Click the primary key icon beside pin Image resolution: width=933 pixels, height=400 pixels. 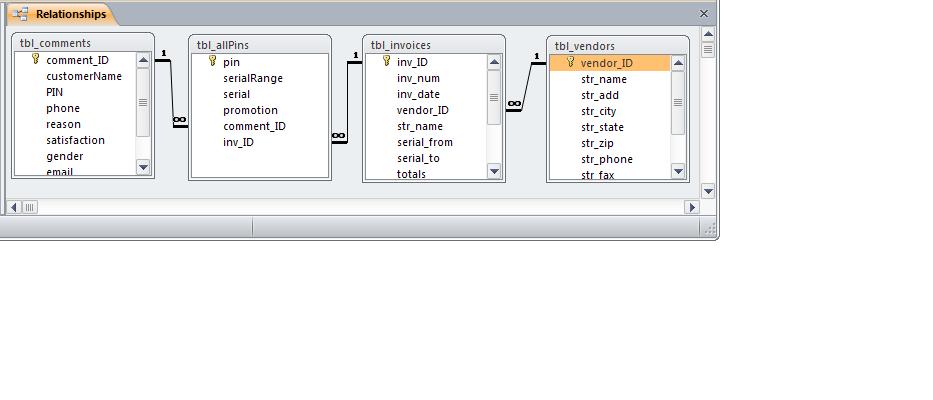212,60
